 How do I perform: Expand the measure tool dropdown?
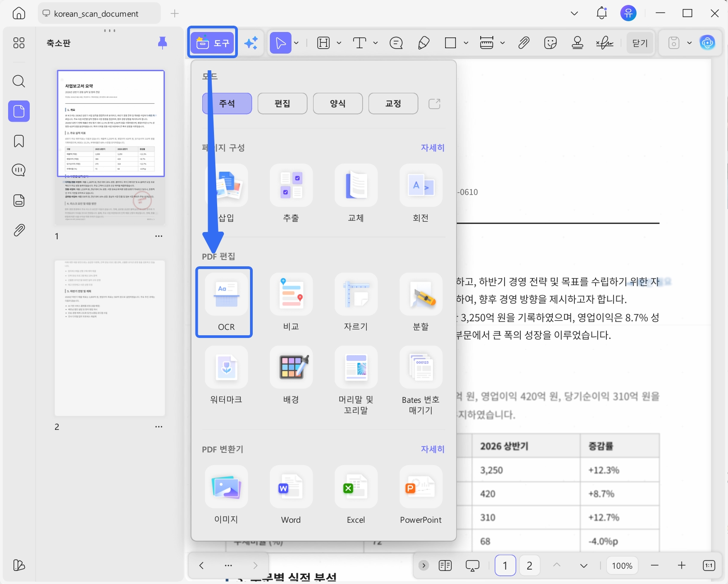coord(503,43)
